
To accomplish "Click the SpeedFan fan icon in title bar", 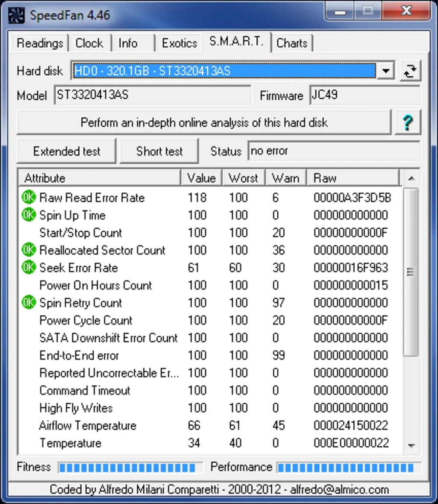I will (x=16, y=15).
